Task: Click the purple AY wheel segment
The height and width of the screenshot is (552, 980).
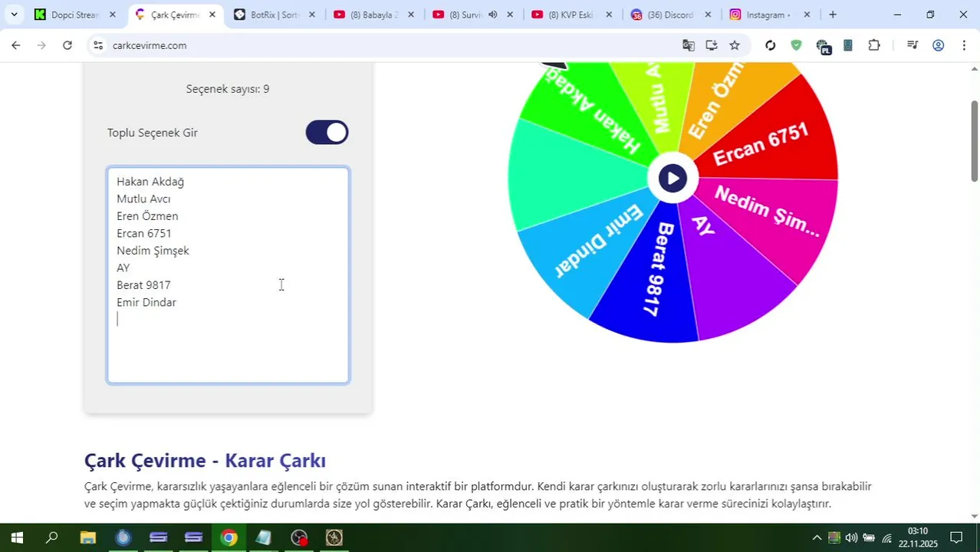Action: pyautogui.click(x=728, y=268)
